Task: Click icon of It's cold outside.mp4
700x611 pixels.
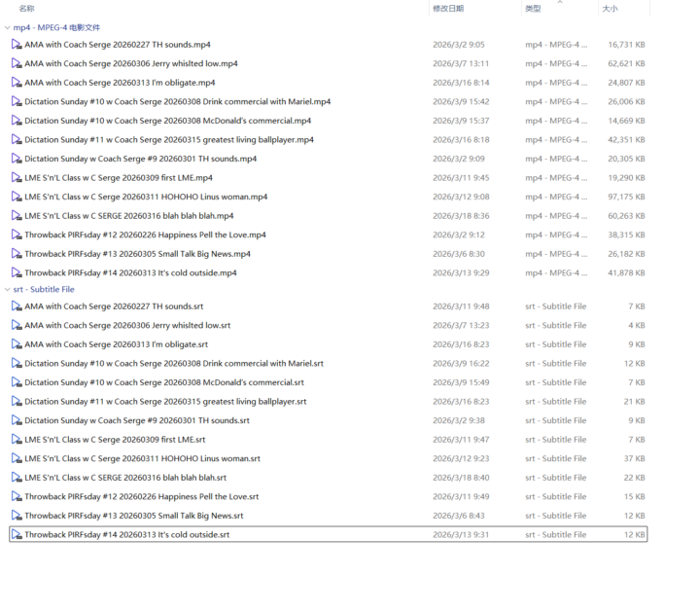Action: coord(17,272)
